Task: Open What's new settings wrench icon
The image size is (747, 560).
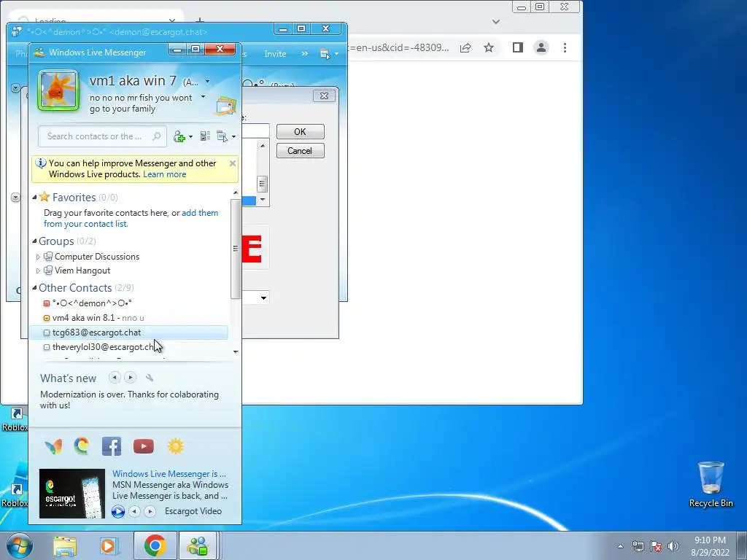Action: pos(150,378)
